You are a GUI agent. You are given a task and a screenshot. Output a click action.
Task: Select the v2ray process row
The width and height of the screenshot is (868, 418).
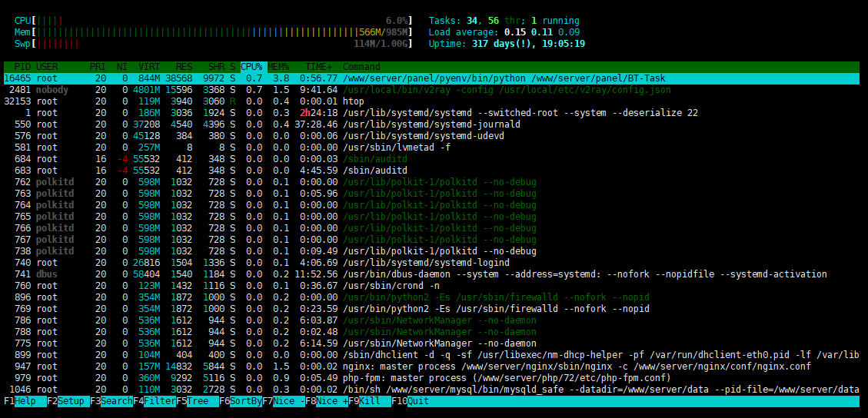tap(432, 90)
